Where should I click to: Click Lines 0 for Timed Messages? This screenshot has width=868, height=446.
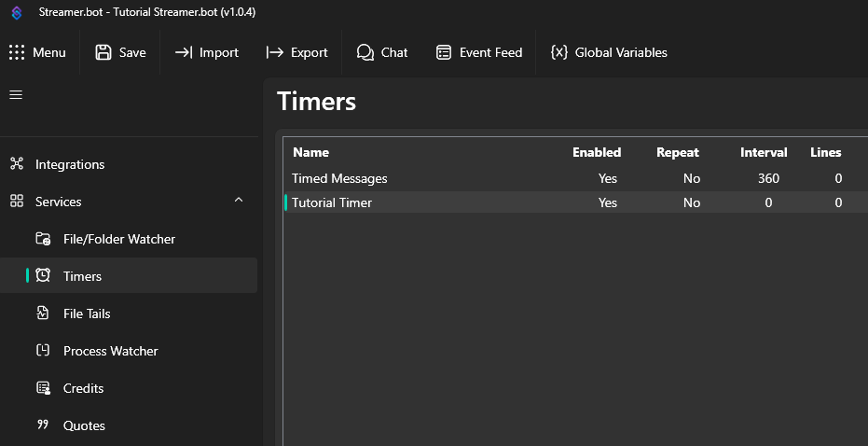839,178
